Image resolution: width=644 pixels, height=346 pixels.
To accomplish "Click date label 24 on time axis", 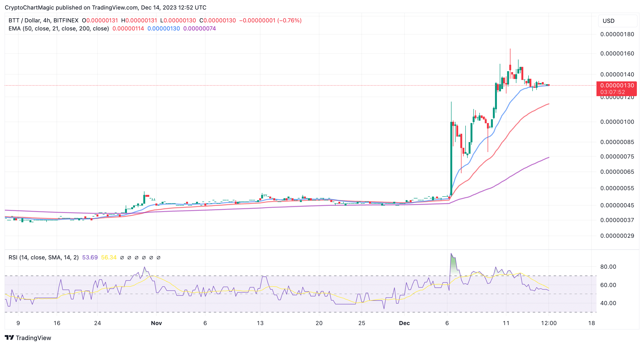I will 97,323.
